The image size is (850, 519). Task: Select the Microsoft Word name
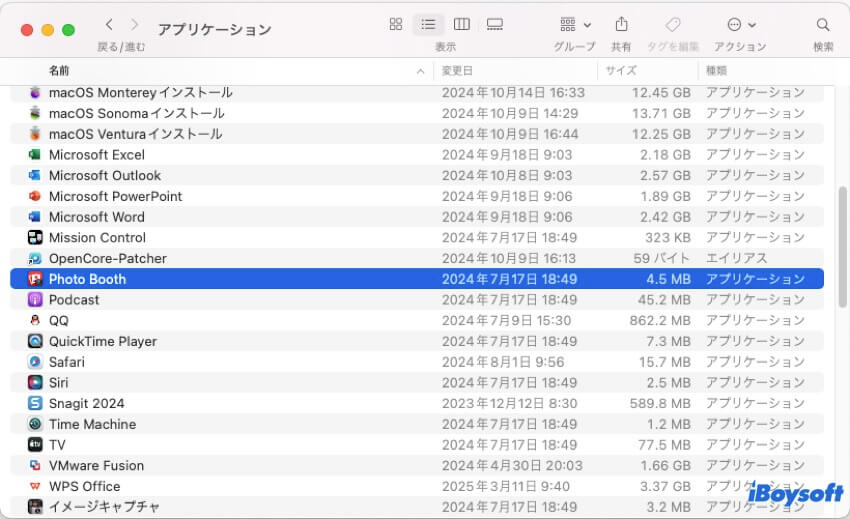coord(96,217)
